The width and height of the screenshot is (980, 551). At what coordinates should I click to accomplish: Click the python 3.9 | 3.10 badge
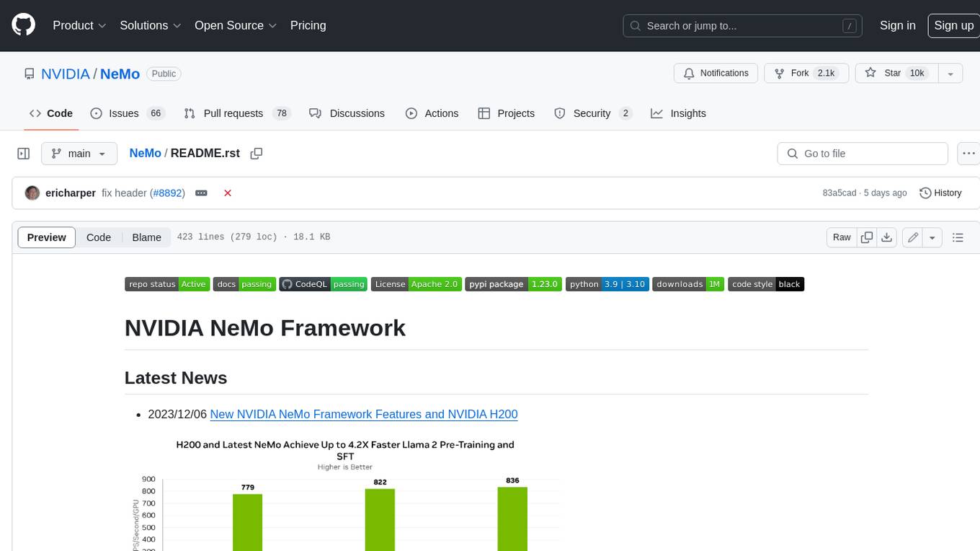(607, 284)
